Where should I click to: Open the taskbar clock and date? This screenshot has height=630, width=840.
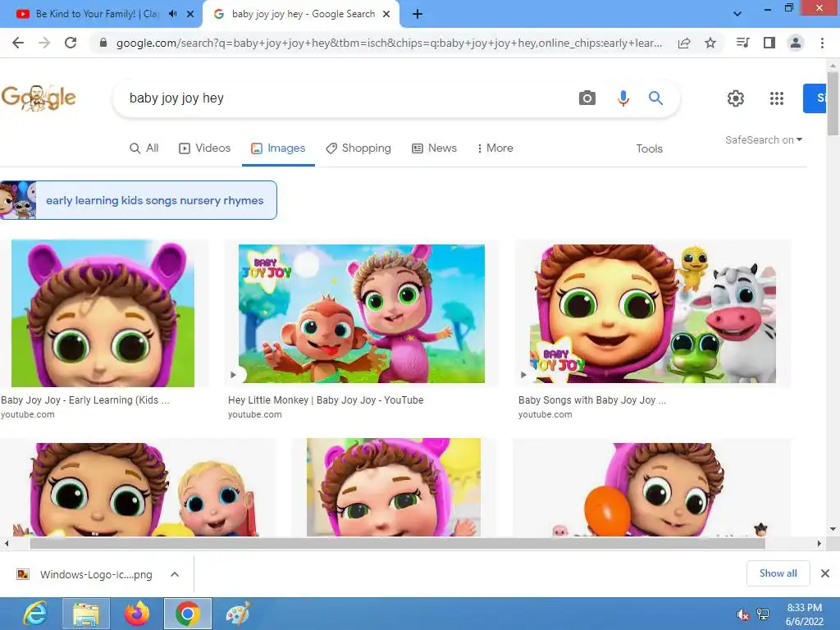pyautogui.click(x=804, y=614)
